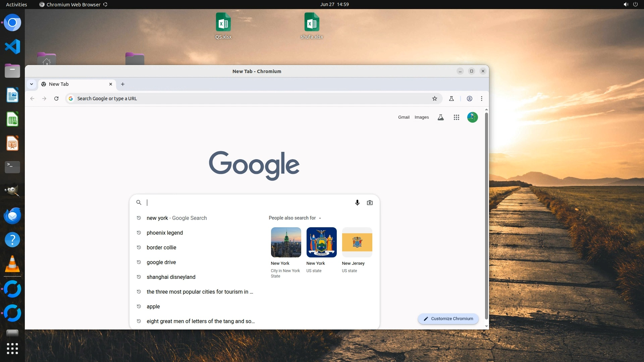Click the Customize Chromium button
The width and height of the screenshot is (644, 362).
[x=448, y=319]
